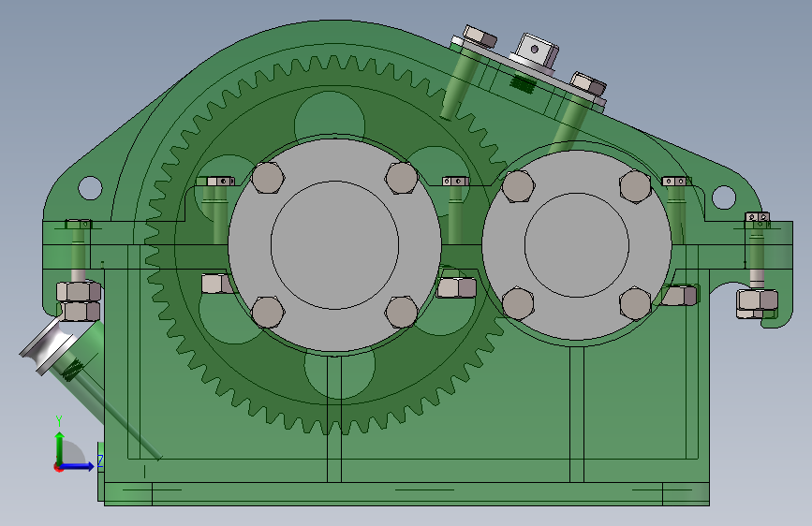812x526 pixels.
Task: Click the blue Z axis arrow of the triad
Action: pyautogui.click(x=78, y=466)
